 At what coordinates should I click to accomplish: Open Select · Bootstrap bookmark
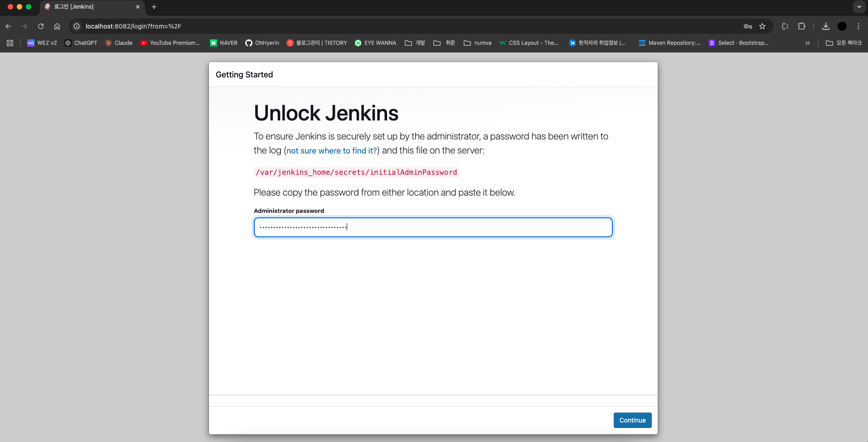click(739, 43)
